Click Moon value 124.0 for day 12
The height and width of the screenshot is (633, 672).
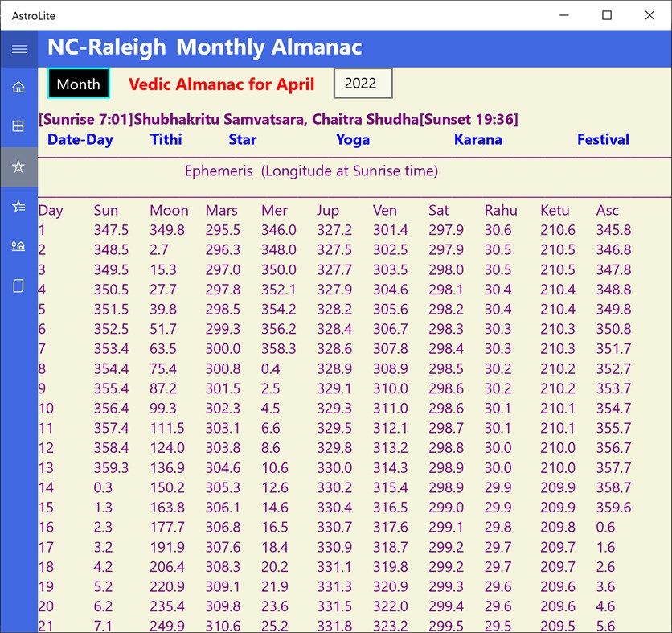167,448
